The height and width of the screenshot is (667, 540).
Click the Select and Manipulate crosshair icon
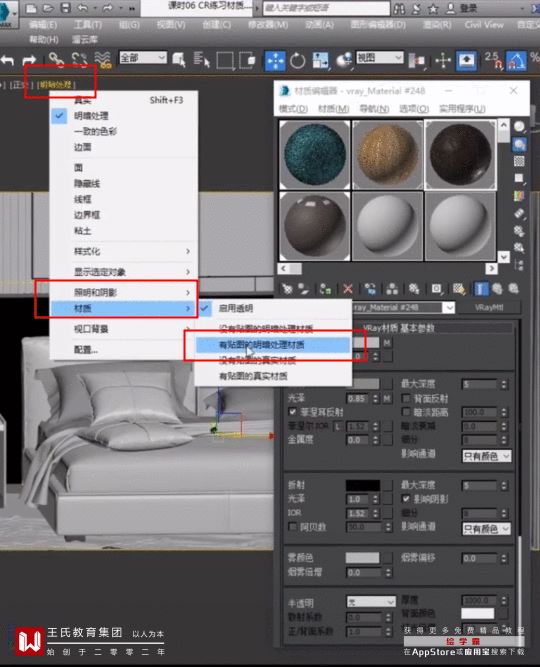[x=443, y=60]
